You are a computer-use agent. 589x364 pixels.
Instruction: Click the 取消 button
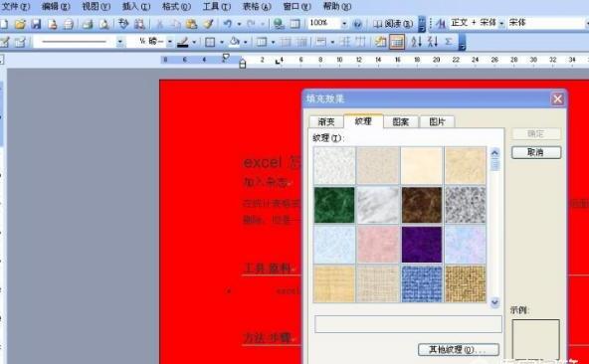(x=536, y=152)
